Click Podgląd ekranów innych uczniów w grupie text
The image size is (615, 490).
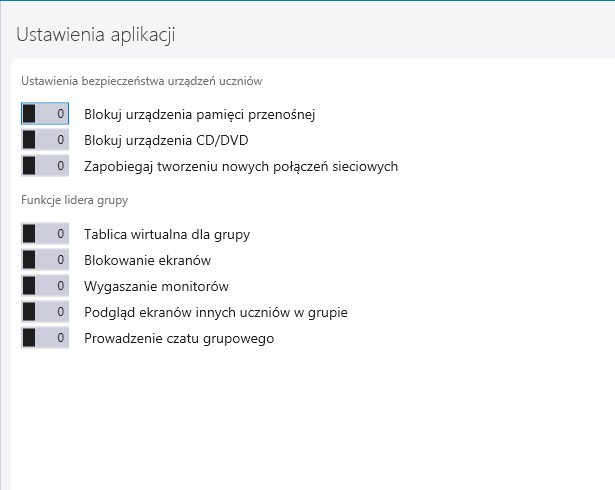coord(216,313)
